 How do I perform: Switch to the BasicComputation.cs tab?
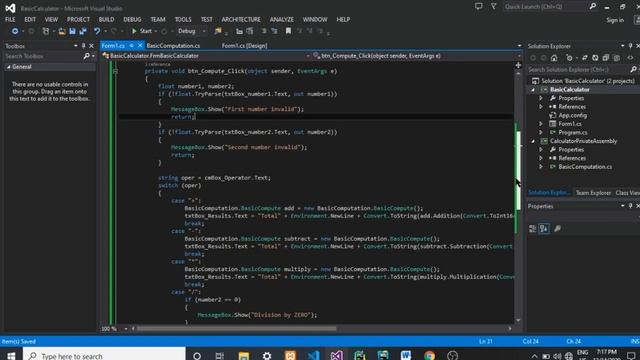pos(173,46)
